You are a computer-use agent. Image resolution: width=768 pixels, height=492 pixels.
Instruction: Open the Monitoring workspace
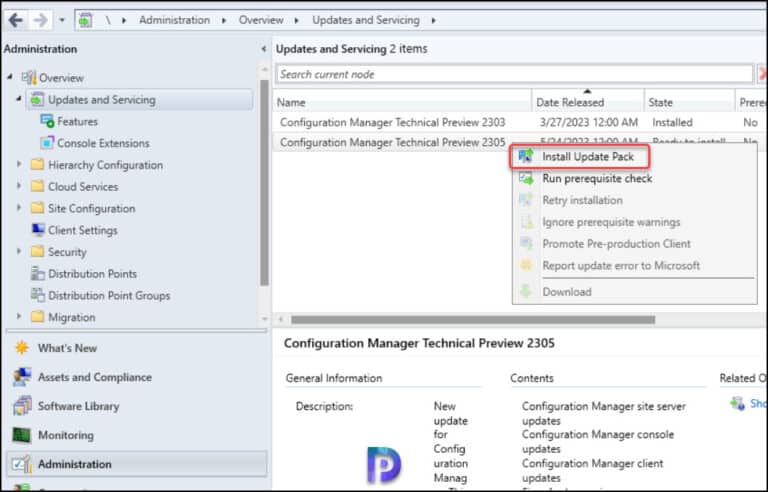pyautogui.click(x=66, y=435)
